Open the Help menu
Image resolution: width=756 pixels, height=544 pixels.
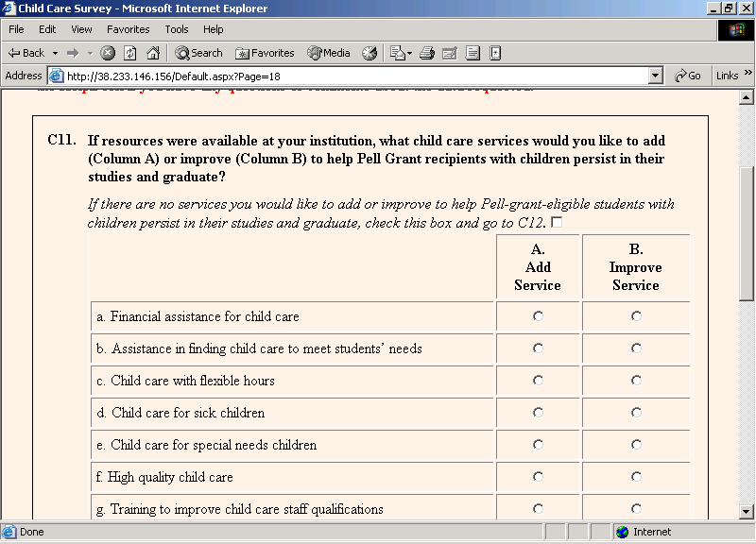[214, 29]
